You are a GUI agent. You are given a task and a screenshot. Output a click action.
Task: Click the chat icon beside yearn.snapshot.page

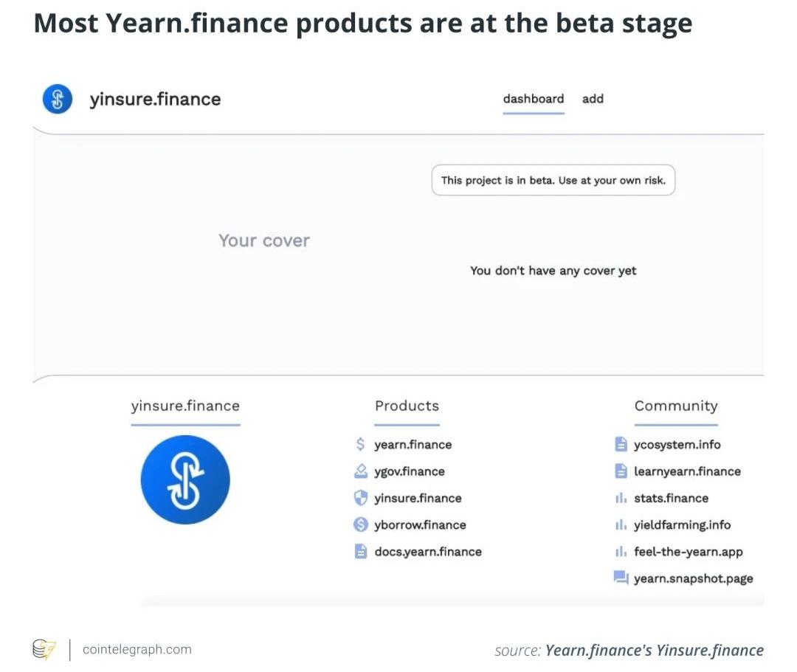(621, 578)
